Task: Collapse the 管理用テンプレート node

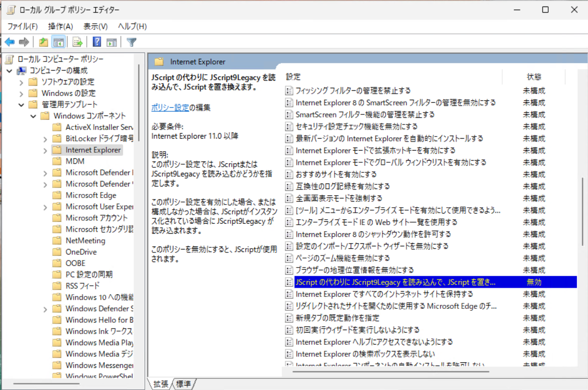Action: click(21, 105)
